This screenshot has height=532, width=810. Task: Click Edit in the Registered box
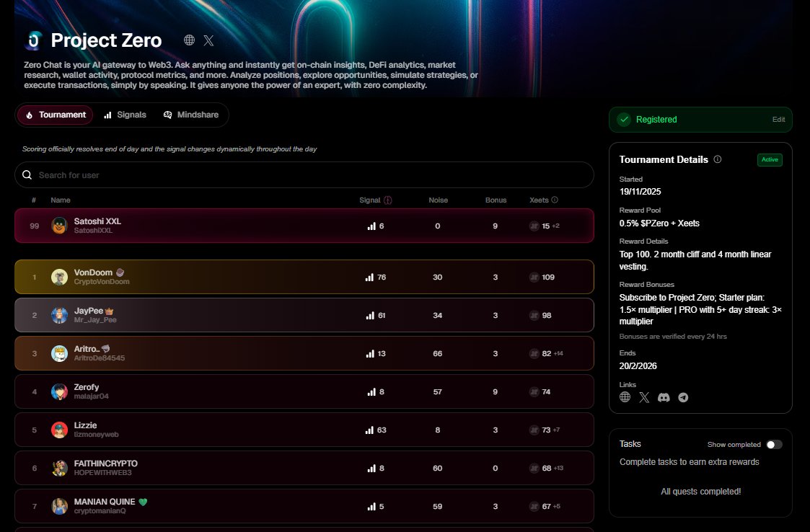[x=778, y=120]
